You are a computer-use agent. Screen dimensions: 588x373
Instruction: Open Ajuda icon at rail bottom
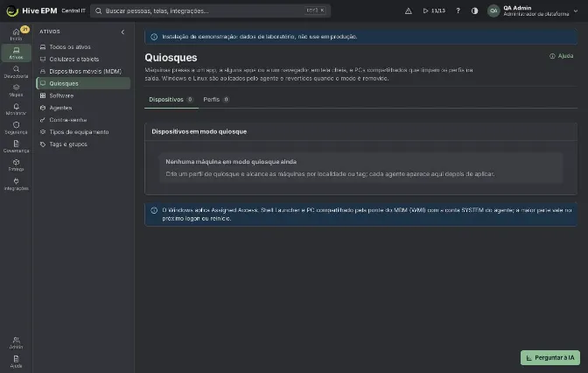click(16, 362)
